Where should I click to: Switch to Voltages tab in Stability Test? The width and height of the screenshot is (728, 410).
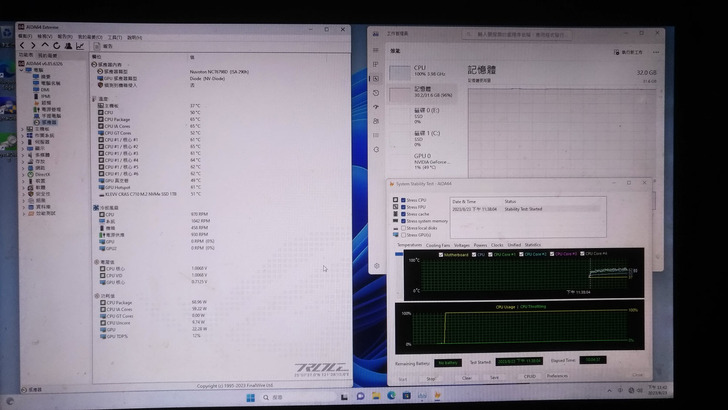(x=462, y=245)
